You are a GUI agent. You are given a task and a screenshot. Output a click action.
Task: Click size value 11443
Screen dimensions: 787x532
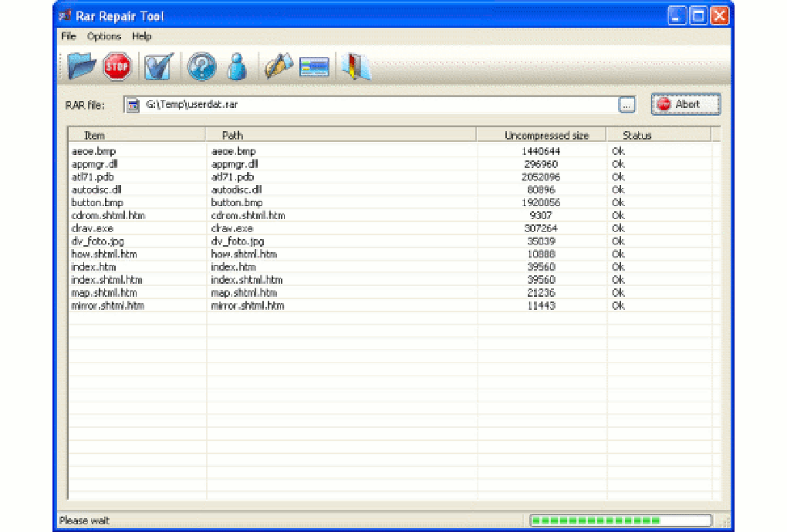(541, 305)
